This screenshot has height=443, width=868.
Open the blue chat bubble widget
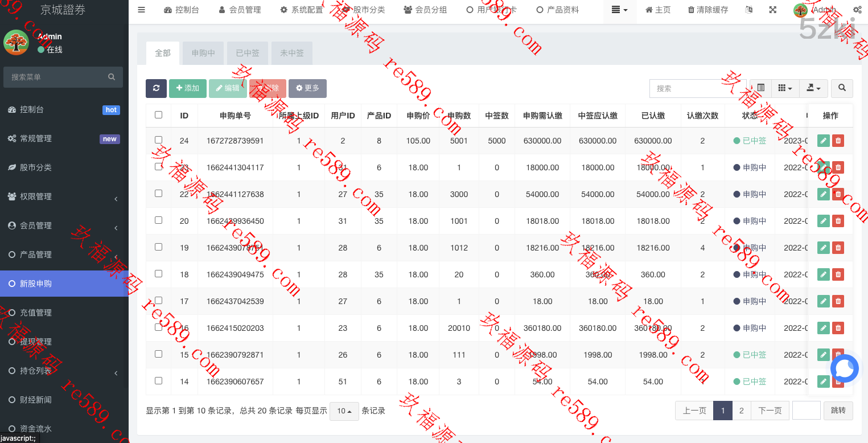tap(844, 368)
